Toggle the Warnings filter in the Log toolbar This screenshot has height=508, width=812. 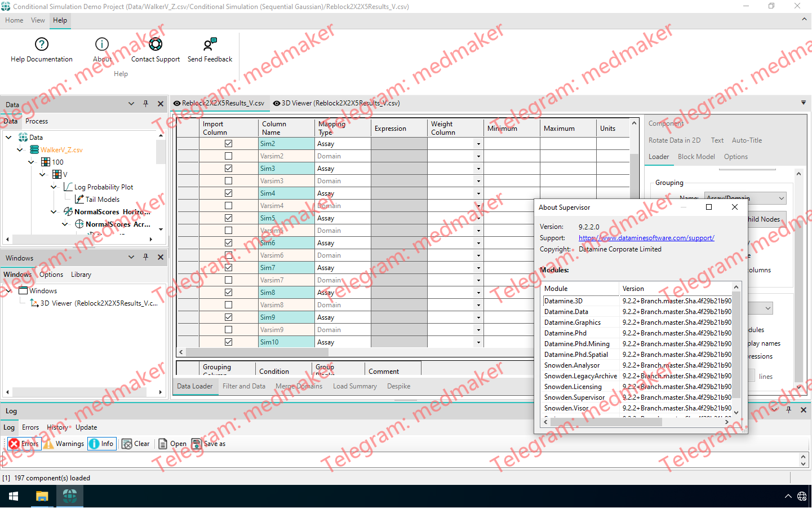(x=64, y=444)
